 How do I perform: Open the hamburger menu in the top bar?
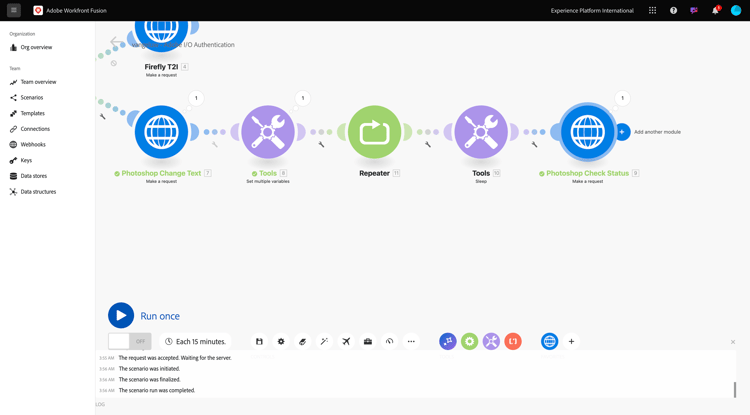14,10
